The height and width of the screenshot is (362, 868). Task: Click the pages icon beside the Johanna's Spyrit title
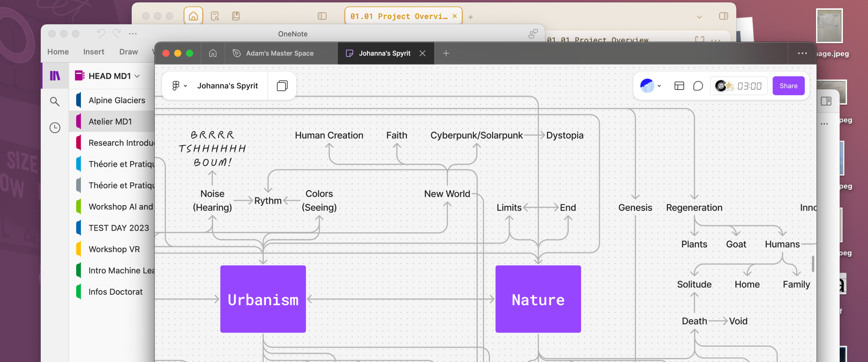(282, 86)
